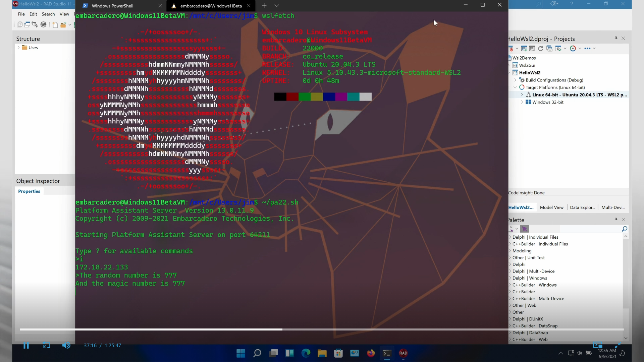
Task: Collapse the Target Platforms (Linux 64-bit) node
Action: (516, 87)
